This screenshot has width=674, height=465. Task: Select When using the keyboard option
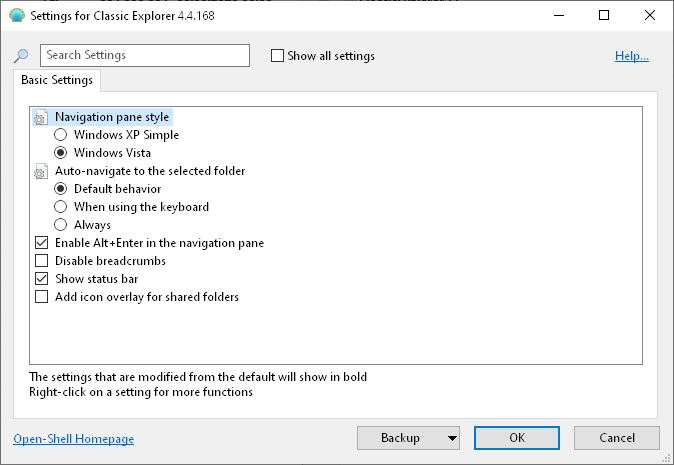point(61,207)
